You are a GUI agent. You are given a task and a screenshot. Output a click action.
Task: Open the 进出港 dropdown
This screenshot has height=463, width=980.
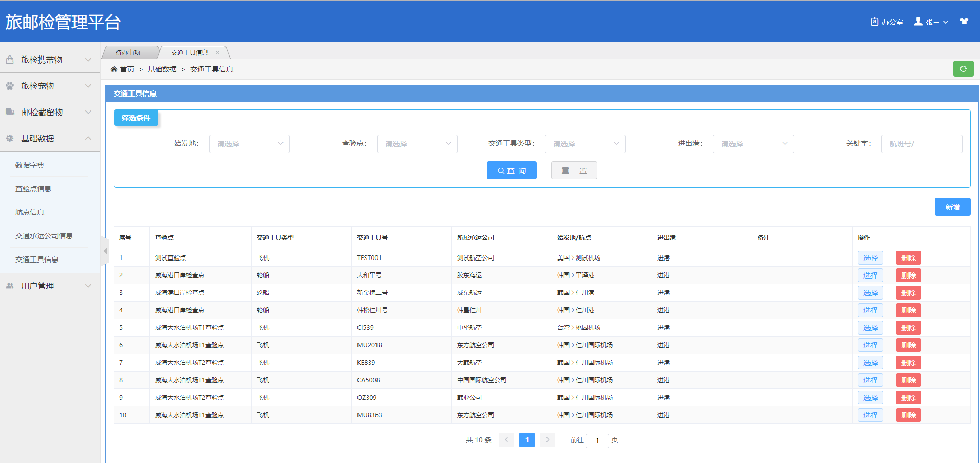pyautogui.click(x=753, y=144)
